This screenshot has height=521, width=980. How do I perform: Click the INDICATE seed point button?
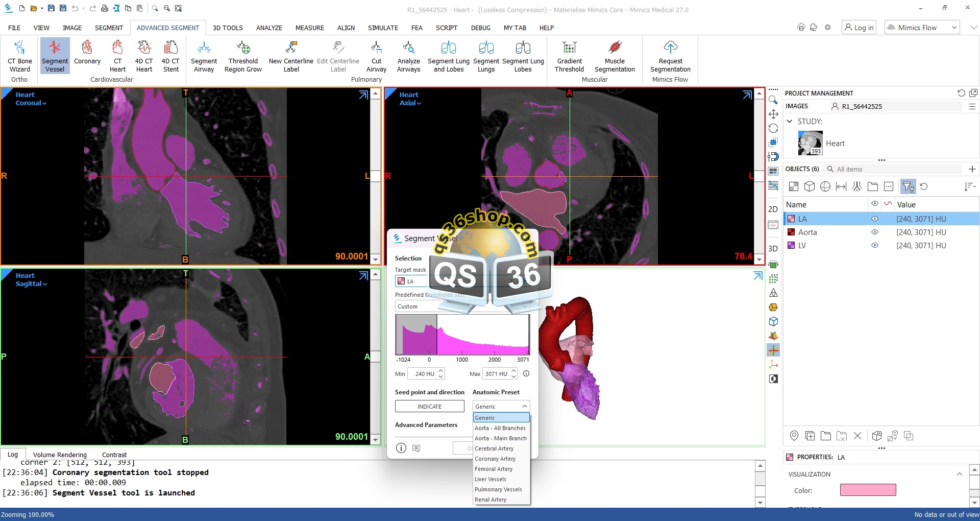click(429, 407)
